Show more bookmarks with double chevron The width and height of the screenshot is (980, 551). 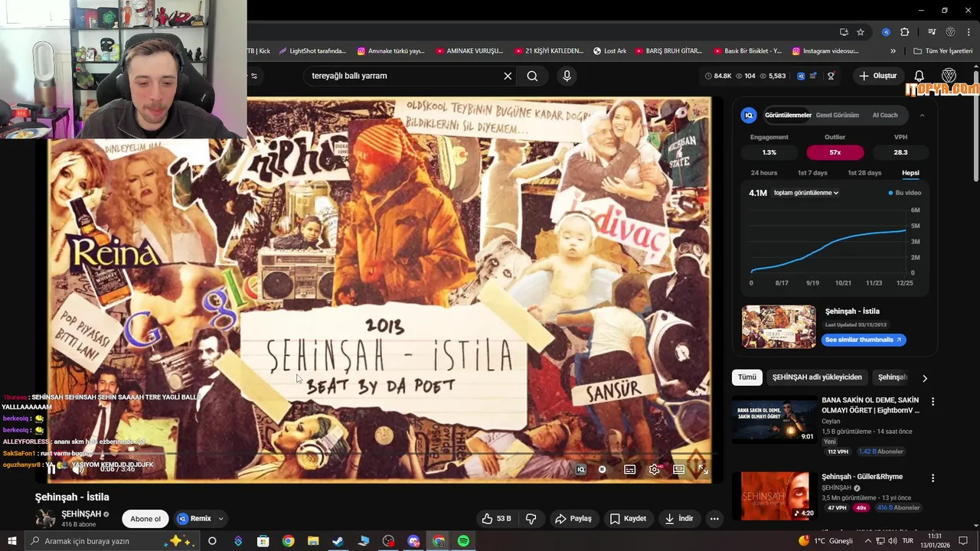(893, 51)
